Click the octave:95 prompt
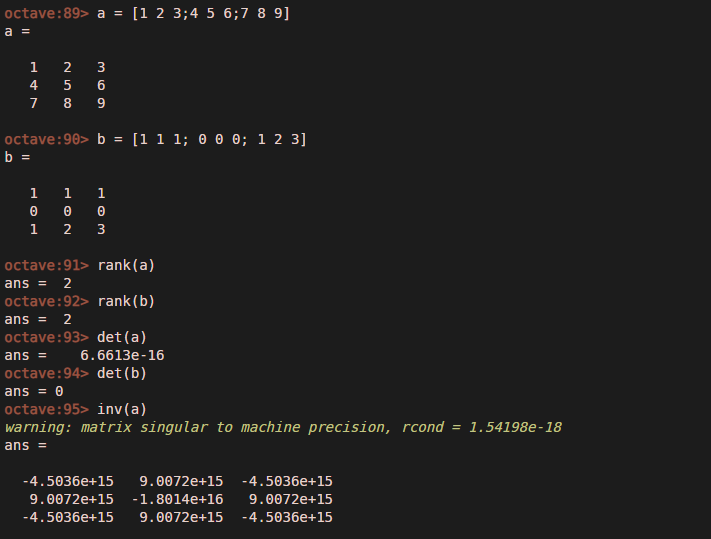The width and height of the screenshot is (711, 539). [47, 409]
